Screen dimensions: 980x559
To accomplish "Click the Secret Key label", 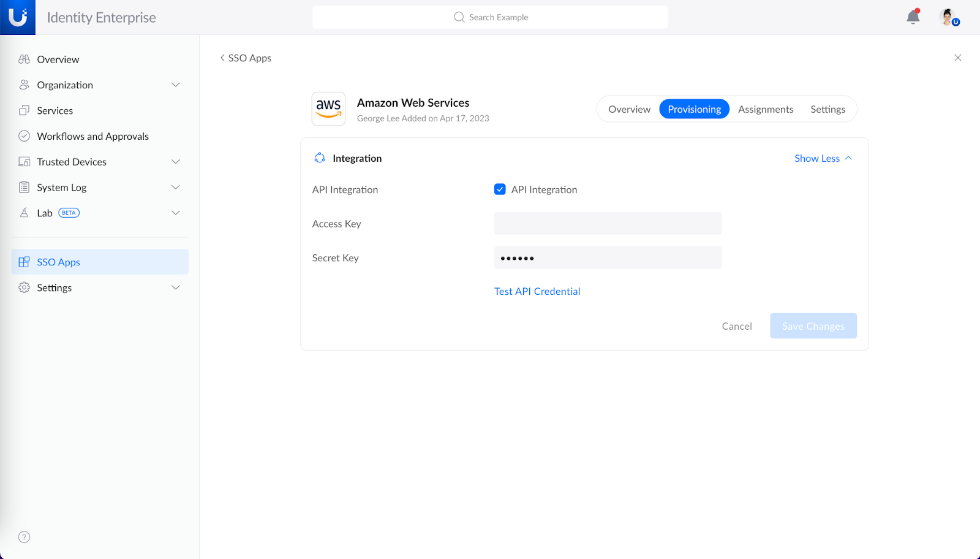I will (x=335, y=258).
